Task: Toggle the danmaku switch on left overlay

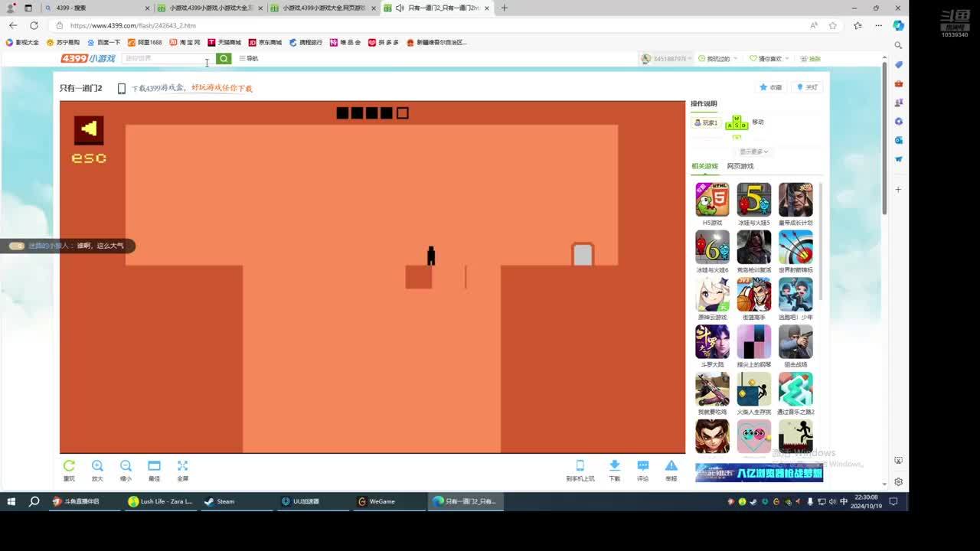Action: (x=17, y=246)
